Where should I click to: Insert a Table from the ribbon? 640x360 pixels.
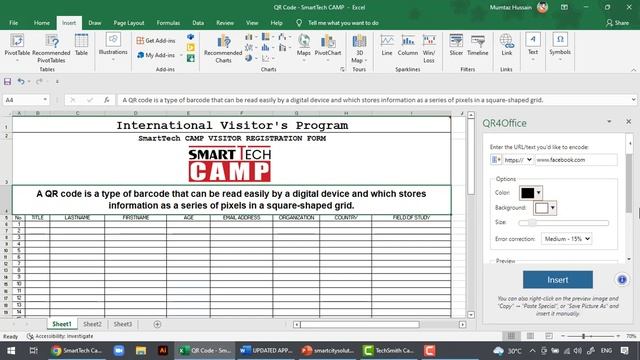81,45
